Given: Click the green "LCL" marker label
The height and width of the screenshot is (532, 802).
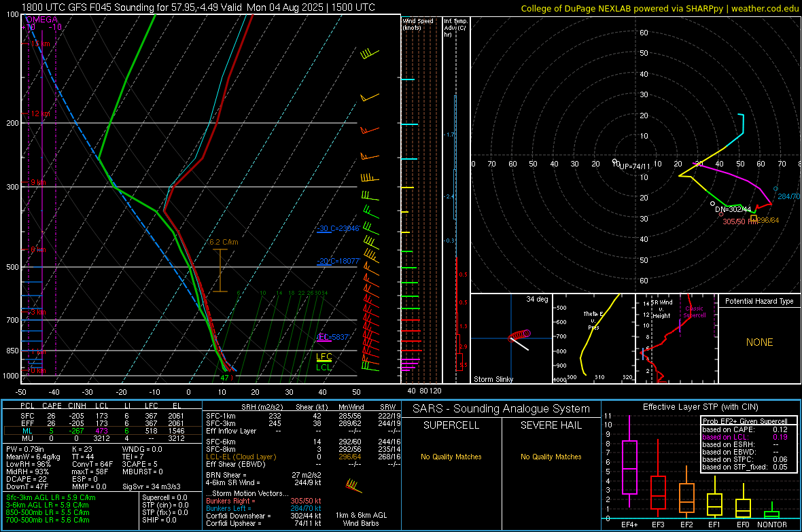Looking at the screenshot, I should pos(324,367).
